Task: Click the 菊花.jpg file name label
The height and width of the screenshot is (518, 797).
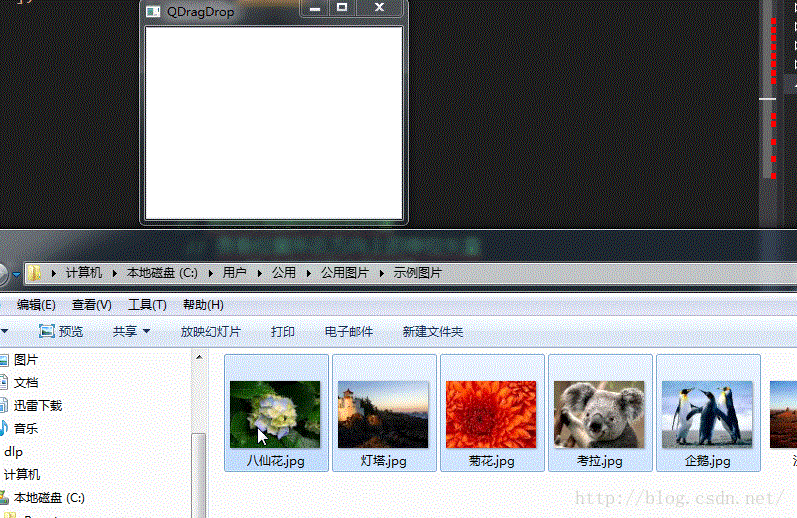Action: click(491, 461)
